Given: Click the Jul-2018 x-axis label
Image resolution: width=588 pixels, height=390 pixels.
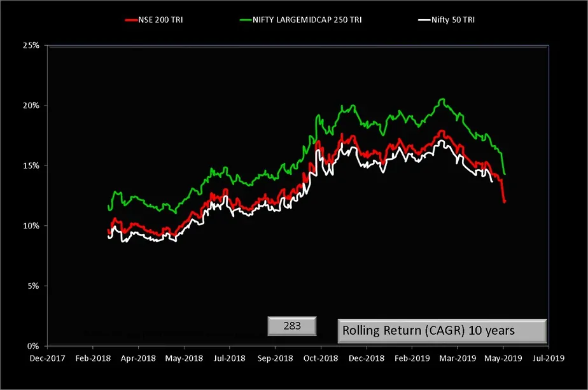Looking at the screenshot, I should (x=230, y=358).
